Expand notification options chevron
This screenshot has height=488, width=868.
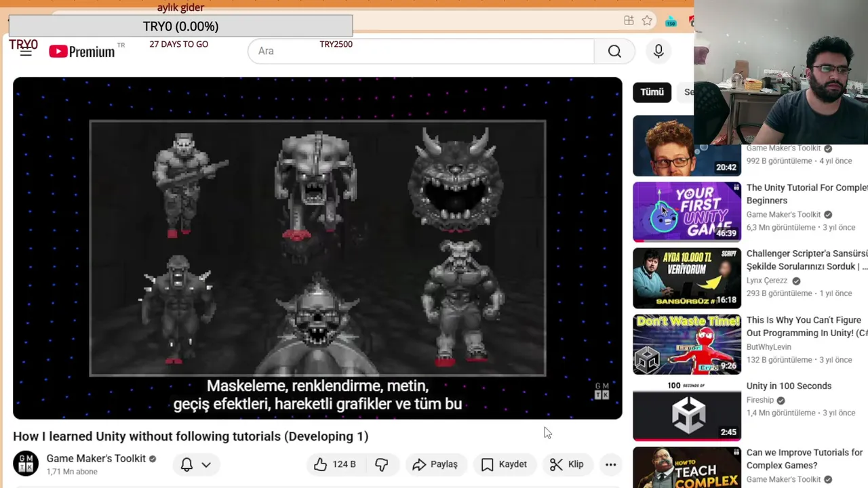(x=206, y=464)
